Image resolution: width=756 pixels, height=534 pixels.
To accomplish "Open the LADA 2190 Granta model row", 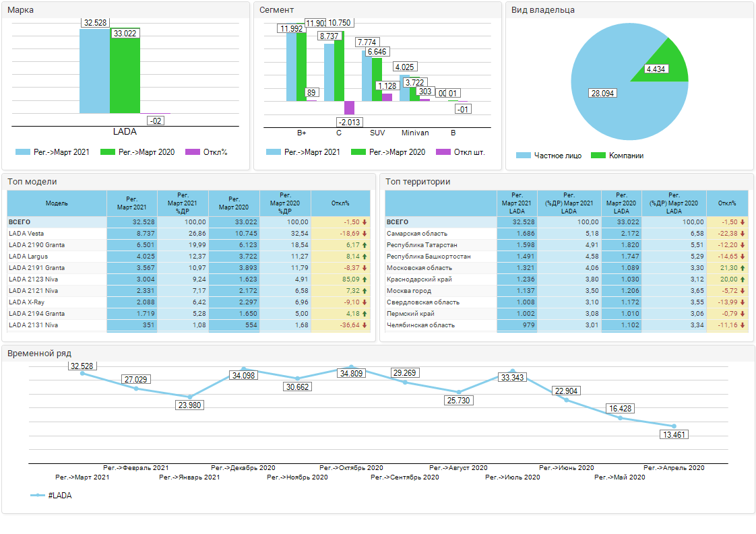I will coord(36,245).
